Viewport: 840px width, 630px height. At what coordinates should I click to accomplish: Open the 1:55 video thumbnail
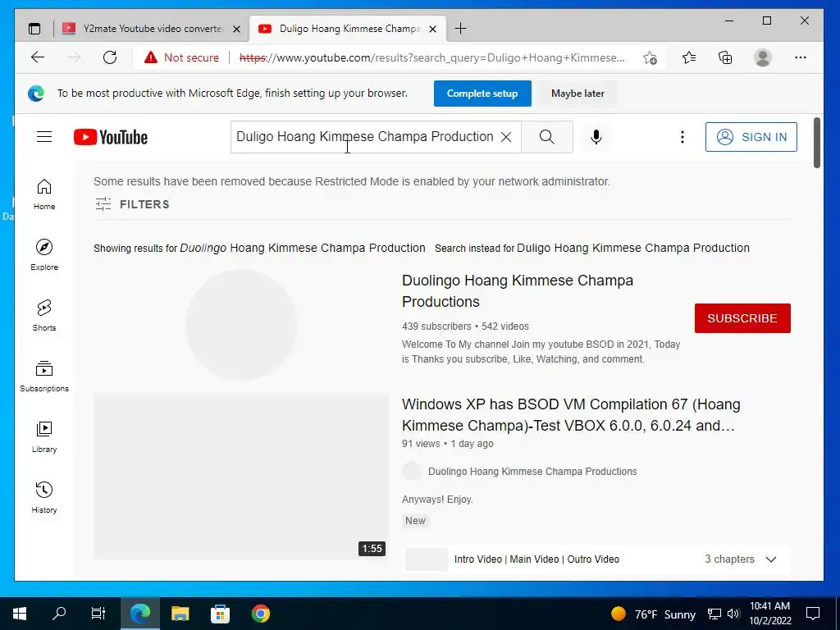point(241,477)
